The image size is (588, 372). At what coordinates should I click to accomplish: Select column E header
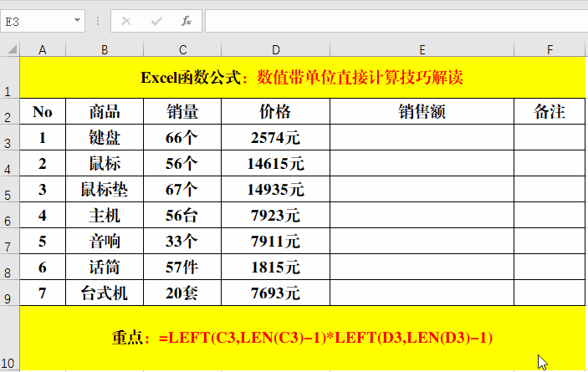coord(422,49)
